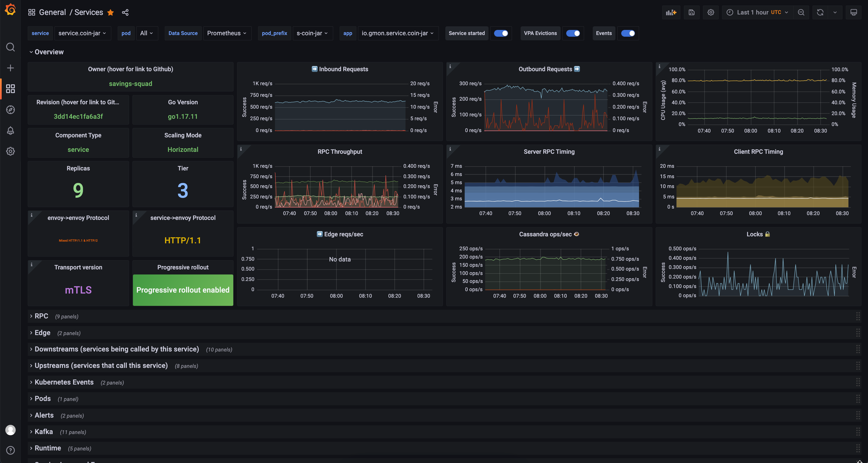Toggle the Events switch off
The height and width of the screenshot is (463, 868).
coord(627,33)
